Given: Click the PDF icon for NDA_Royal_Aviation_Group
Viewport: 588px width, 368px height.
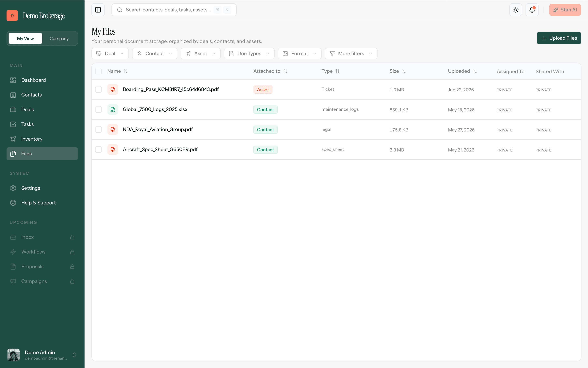Looking at the screenshot, I should click(x=113, y=129).
